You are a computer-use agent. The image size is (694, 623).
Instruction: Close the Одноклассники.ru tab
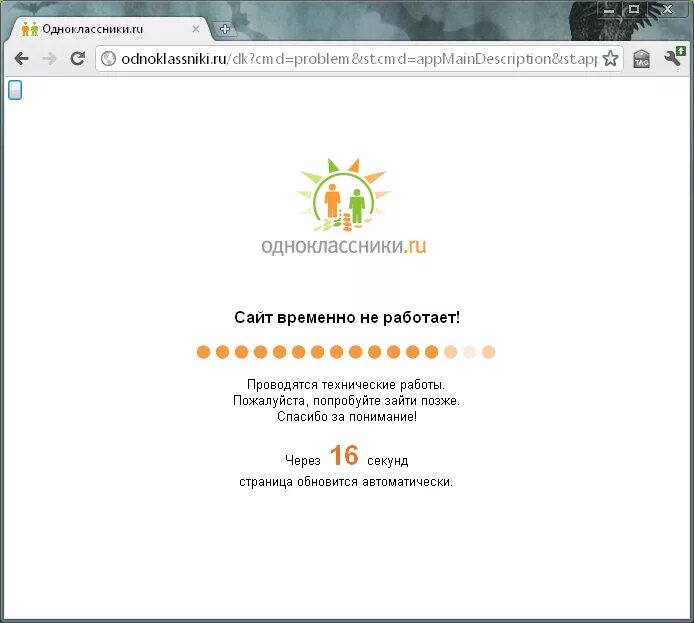tap(196, 29)
